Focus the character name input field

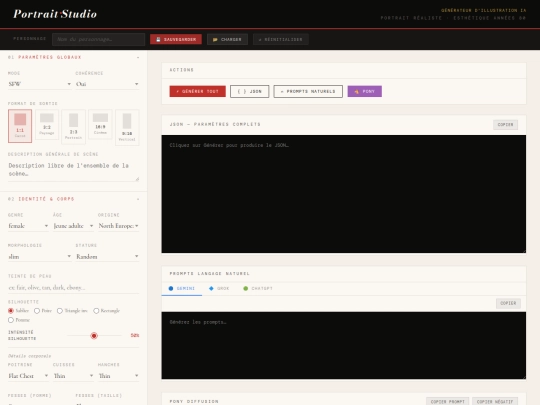98,39
